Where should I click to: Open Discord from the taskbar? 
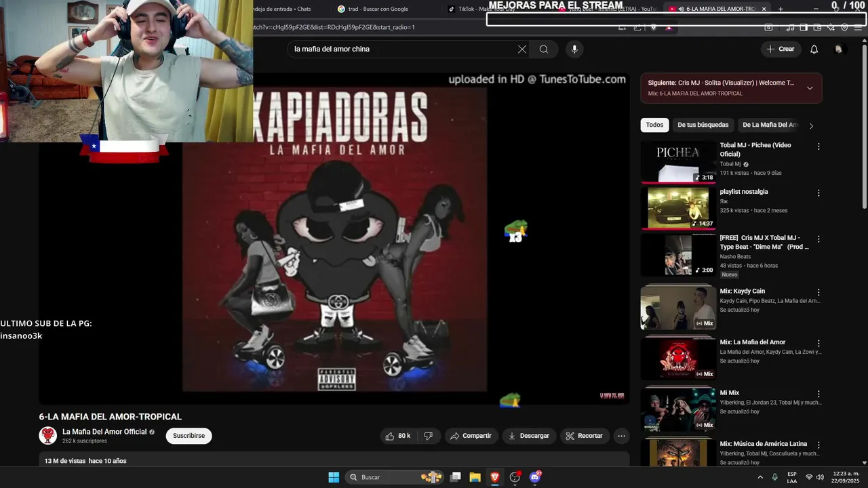pos(535,477)
